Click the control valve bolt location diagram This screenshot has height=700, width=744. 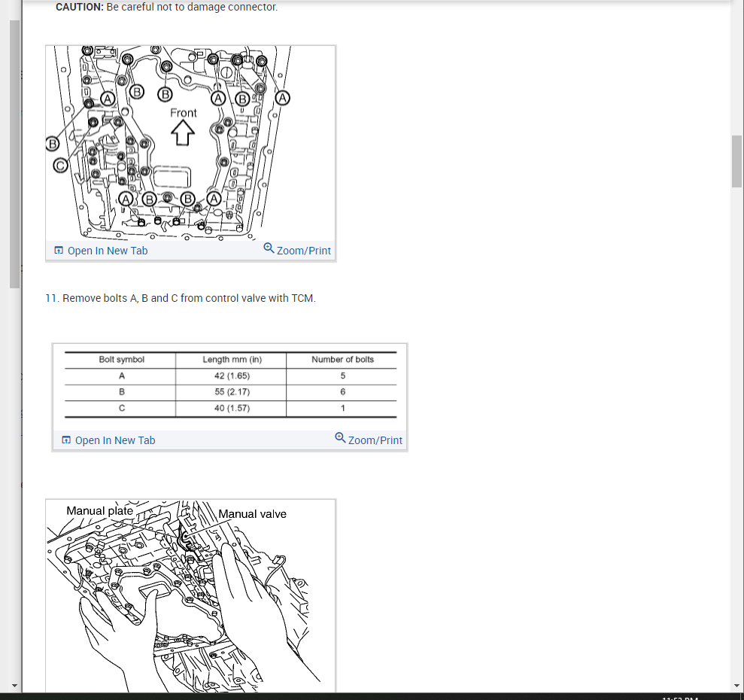tap(190, 143)
